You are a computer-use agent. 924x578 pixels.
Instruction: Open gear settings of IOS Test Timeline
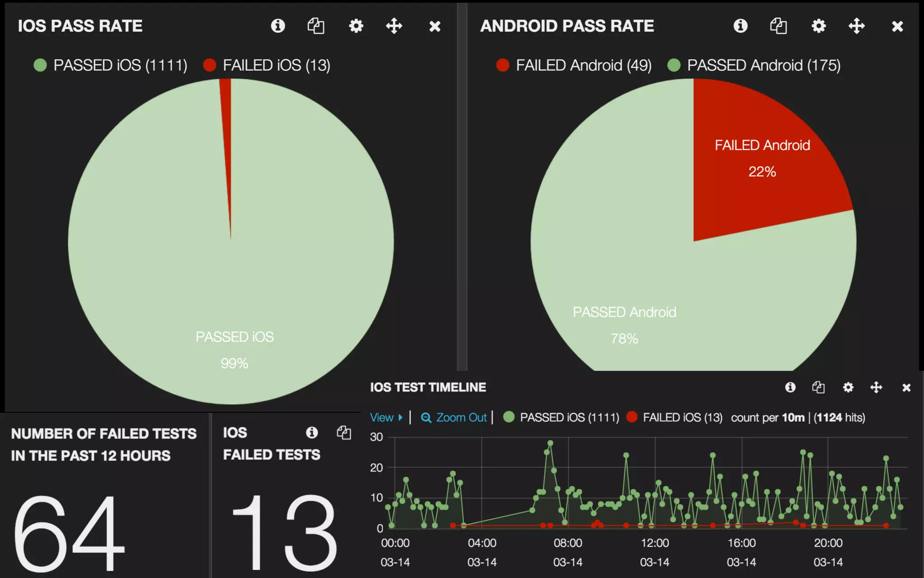pyautogui.click(x=848, y=387)
